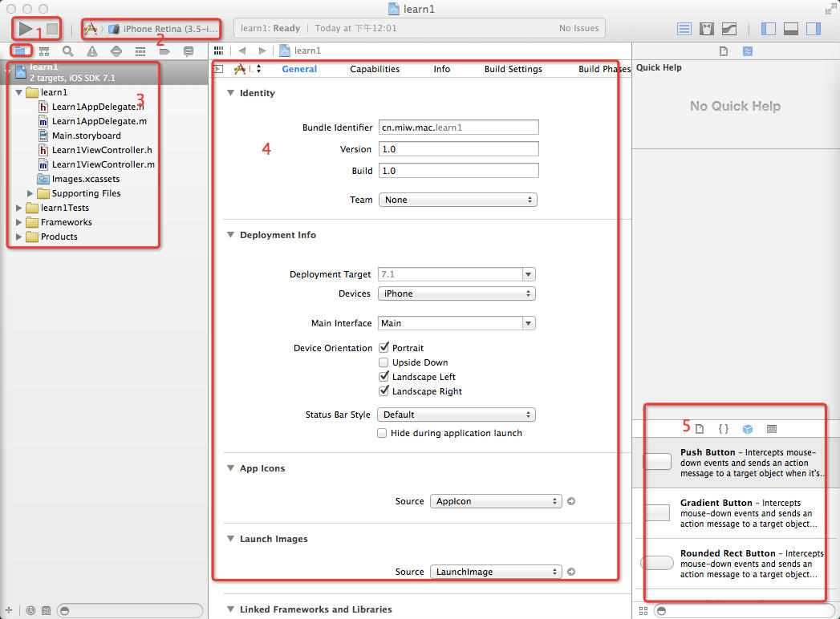Toggle Upside Down orientation checkbox
This screenshot has height=619, width=840.
tap(383, 362)
